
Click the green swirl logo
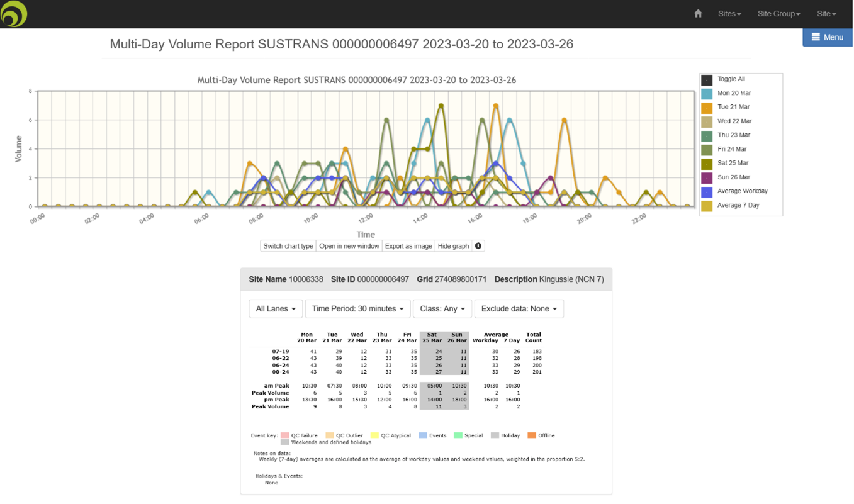tap(14, 14)
